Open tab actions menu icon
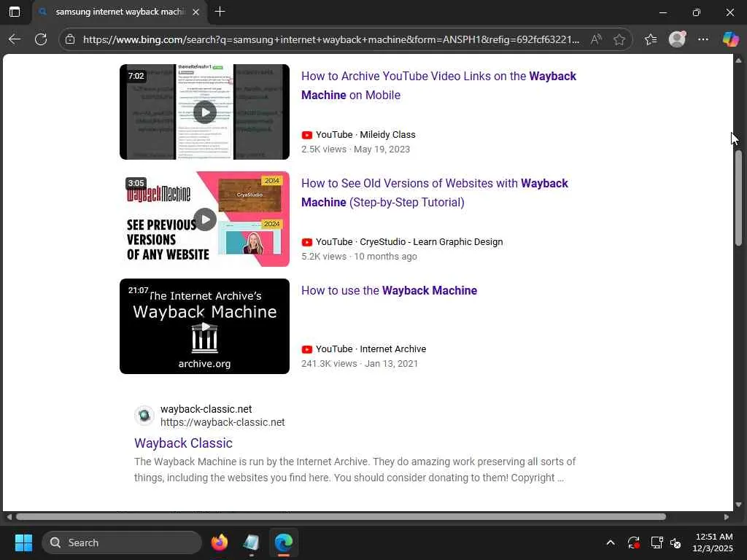 click(x=15, y=12)
